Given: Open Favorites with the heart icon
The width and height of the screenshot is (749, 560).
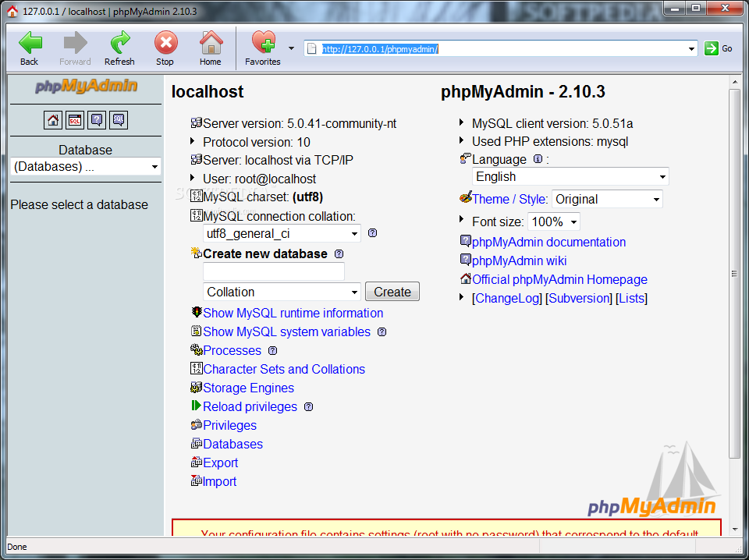Looking at the screenshot, I should pyautogui.click(x=263, y=48).
